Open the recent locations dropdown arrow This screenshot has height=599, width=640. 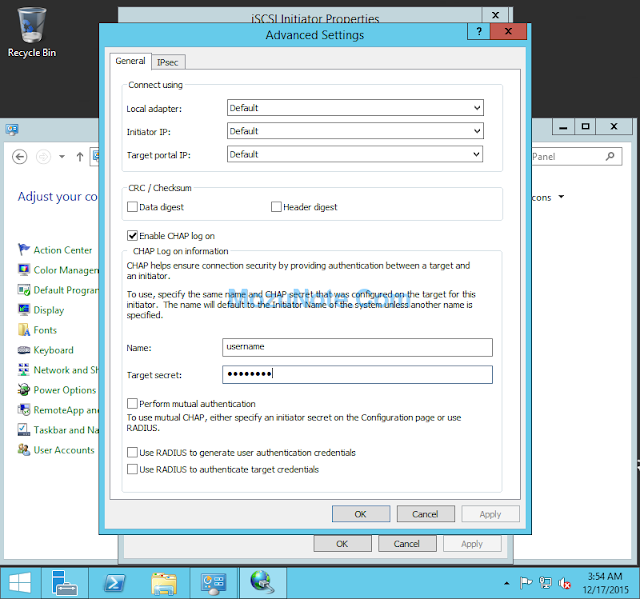(x=62, y=157)
